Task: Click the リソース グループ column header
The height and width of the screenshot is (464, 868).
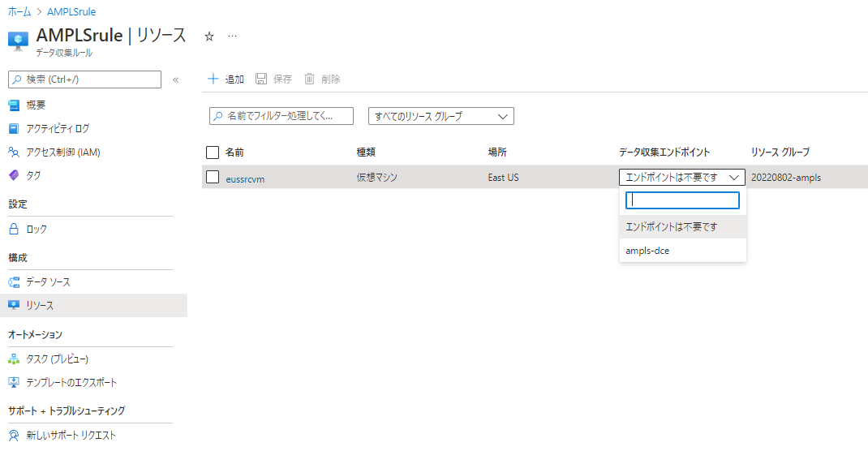Action: (780, 153)
